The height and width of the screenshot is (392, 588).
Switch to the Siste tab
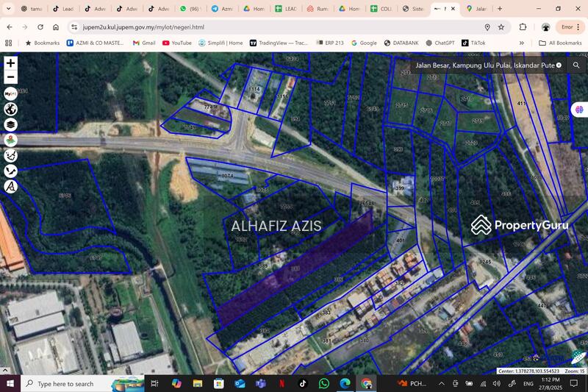tap(413, 9)
